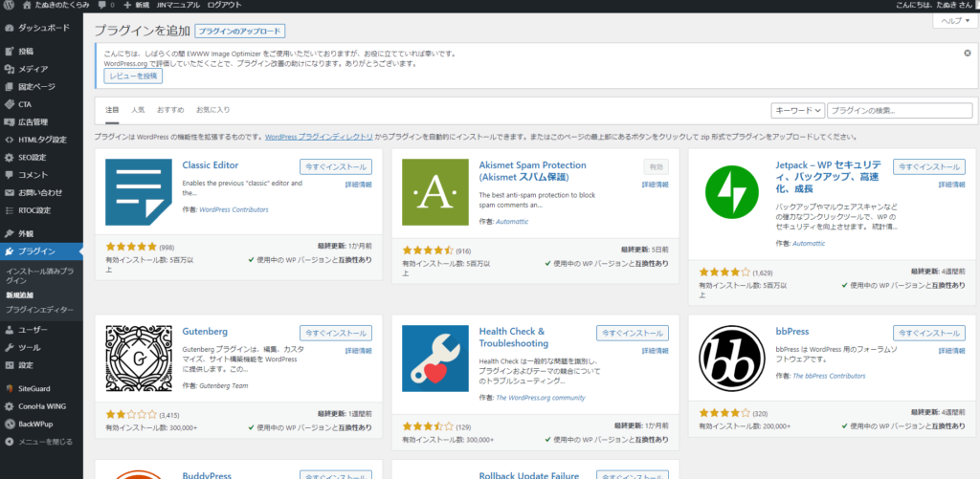Screen dimensions: 980x479
Task: Open the キーワード search type dropdown
Action: tap(798, 111)
